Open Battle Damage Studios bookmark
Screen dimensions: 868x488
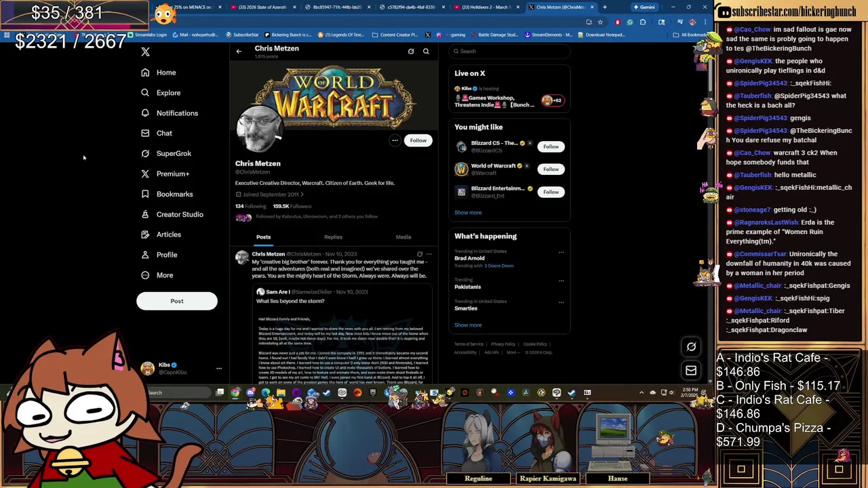point(494,35)
